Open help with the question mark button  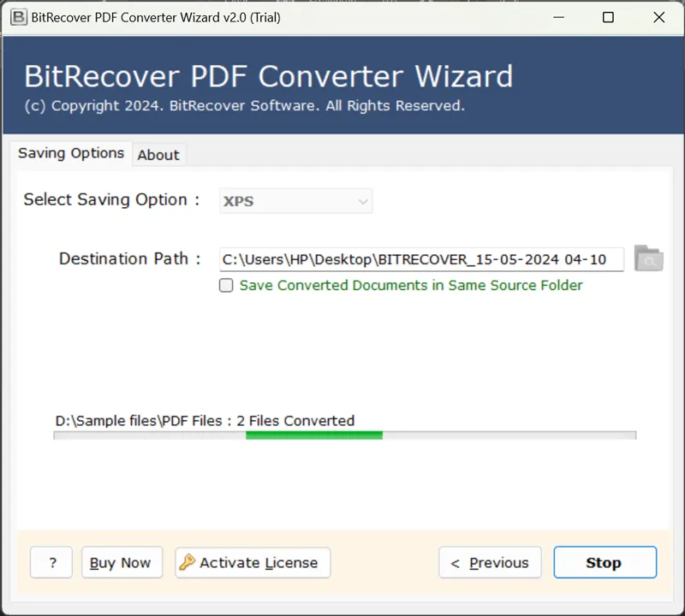pyautogui.click(x=51, y=563)
